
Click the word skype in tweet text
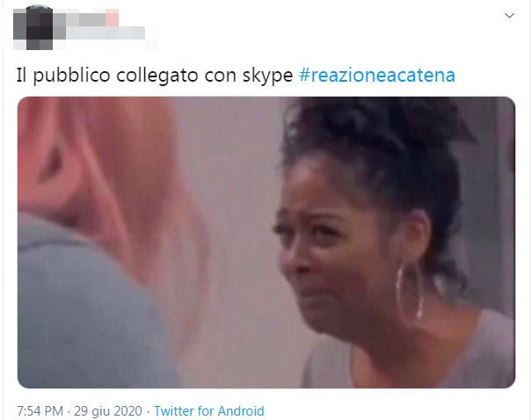pyautogui.click(x=267, y=76)
